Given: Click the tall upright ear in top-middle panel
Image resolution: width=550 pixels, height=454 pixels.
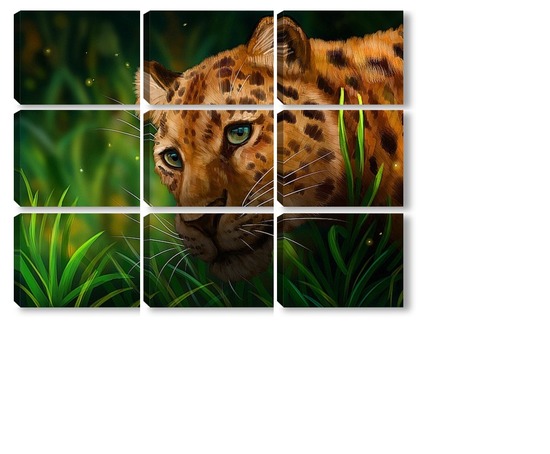Looking at the screenshot, I should point(260,38).
